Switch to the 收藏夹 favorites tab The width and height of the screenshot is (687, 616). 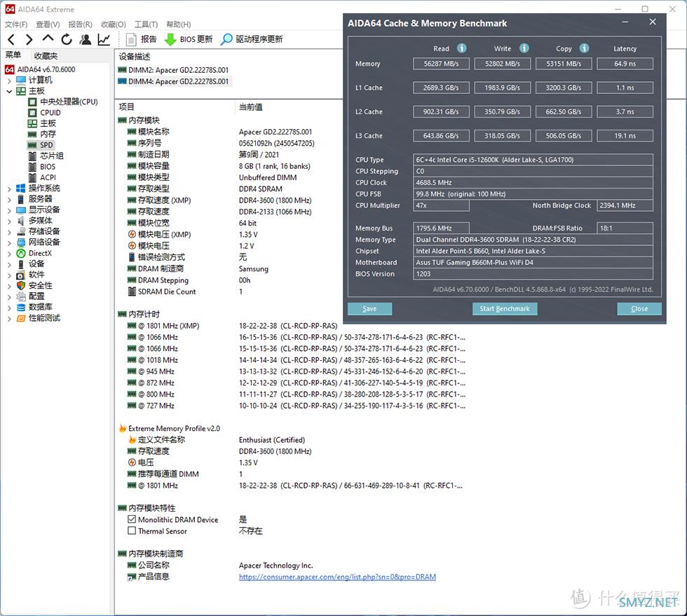[x=46, y=56]
